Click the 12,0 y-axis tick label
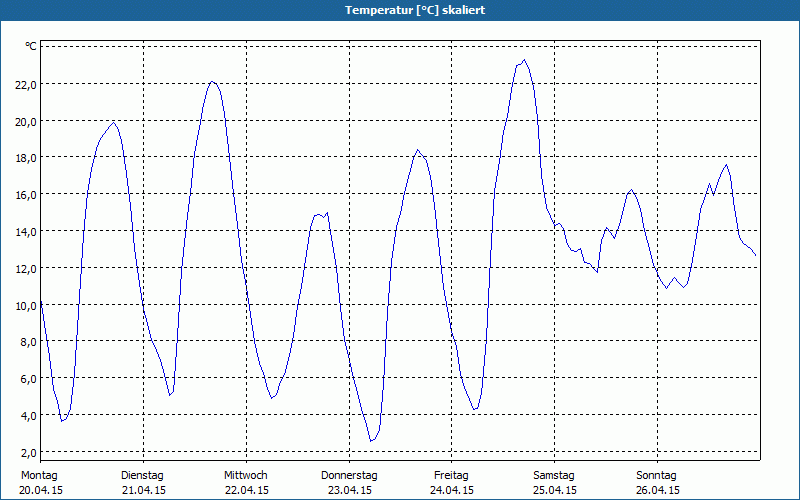 (25, 268)
